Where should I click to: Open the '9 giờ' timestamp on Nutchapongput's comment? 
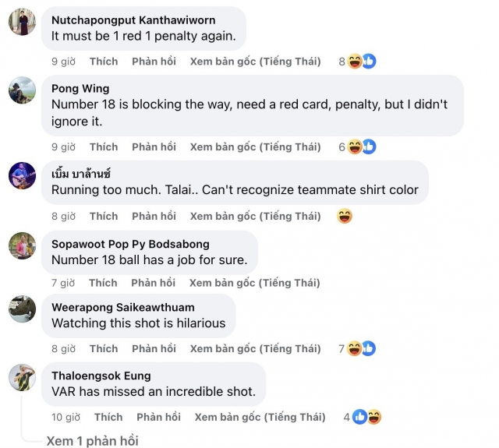tap(64, 62)
